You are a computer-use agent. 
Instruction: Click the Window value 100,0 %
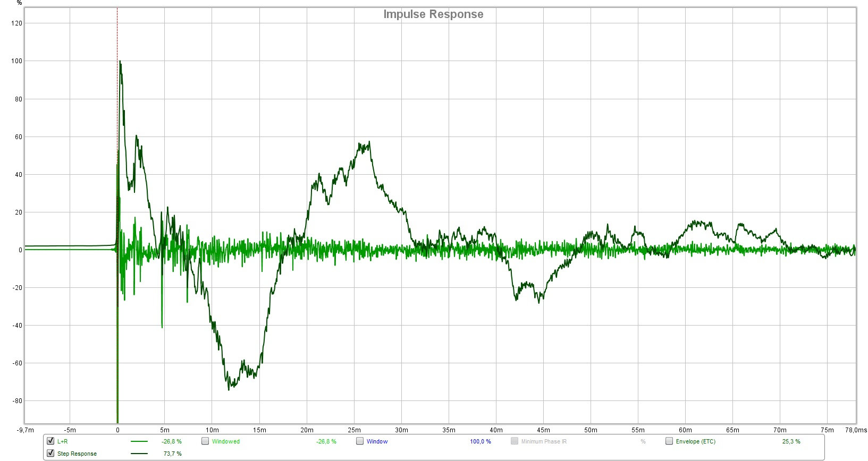pos(481,441)
